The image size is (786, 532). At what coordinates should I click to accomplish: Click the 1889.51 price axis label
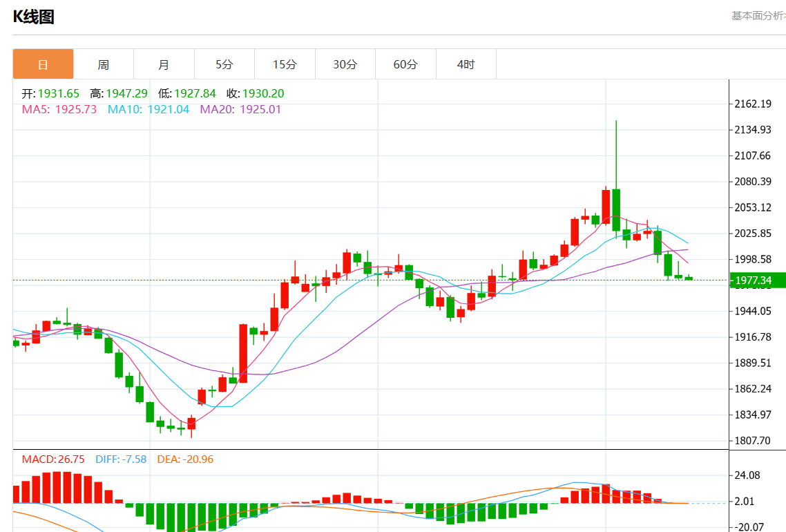pyautogui.click(x=753, y=363)
